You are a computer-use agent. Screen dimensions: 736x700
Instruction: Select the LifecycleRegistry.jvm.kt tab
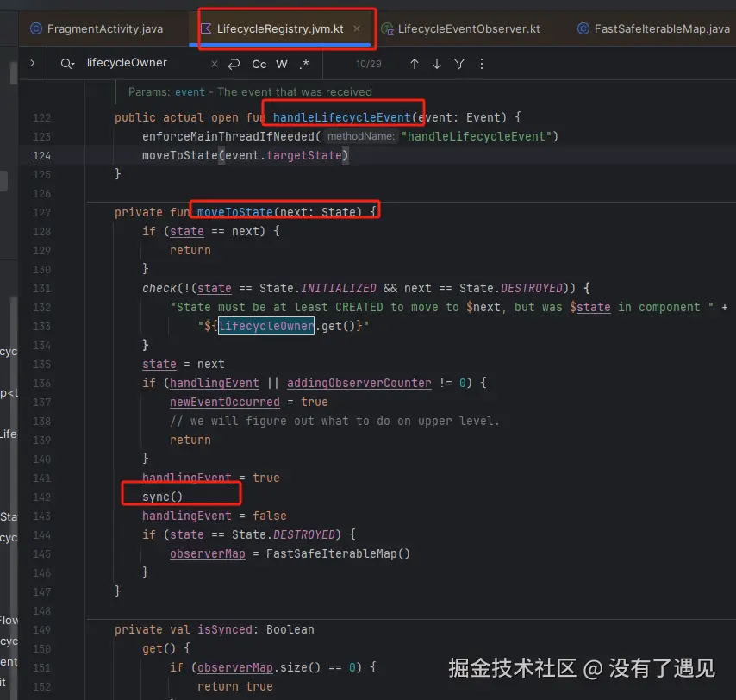280,28
